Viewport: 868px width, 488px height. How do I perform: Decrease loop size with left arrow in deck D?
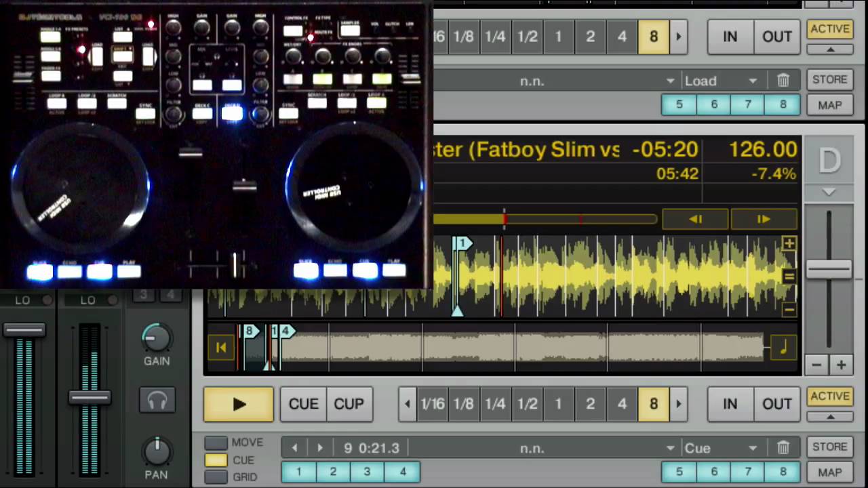click(408, 404)
